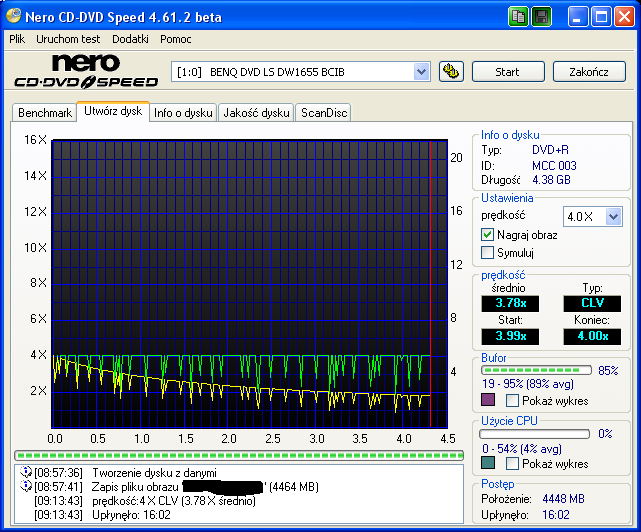
Task: Open the Jakość dysku tab
Action: 256,113
